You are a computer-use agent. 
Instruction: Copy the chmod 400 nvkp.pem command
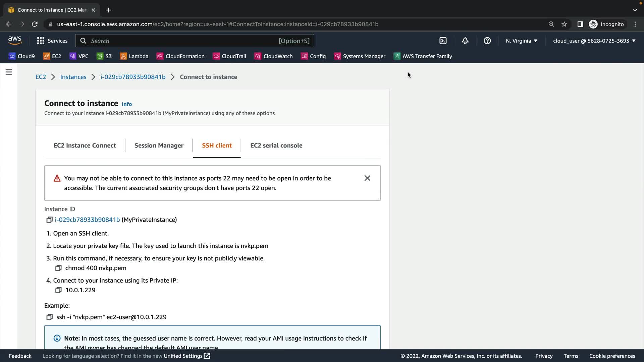[58, 268]
